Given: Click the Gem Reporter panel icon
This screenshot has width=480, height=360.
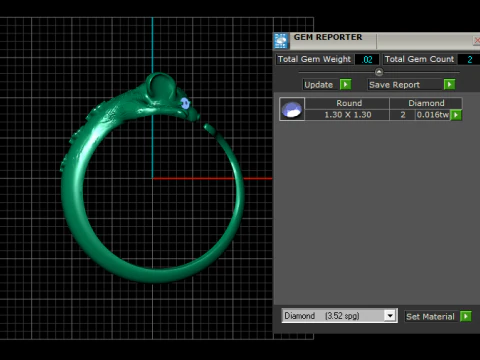Looking at the screenshot, I should [x=281, y=41].
